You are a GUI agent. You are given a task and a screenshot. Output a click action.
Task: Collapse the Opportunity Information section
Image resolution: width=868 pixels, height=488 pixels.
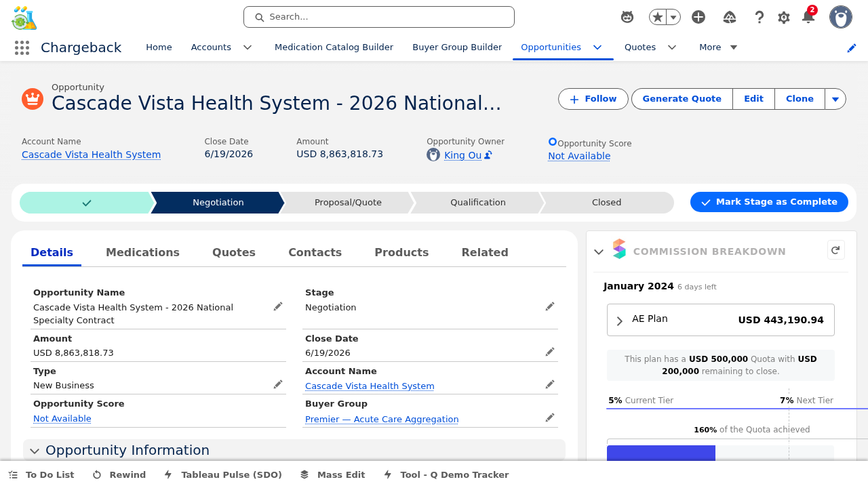(x=35, y=451)
